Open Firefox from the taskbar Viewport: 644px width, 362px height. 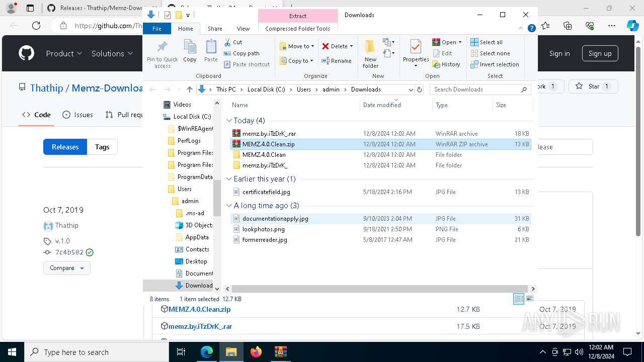[x=256, y=352]
